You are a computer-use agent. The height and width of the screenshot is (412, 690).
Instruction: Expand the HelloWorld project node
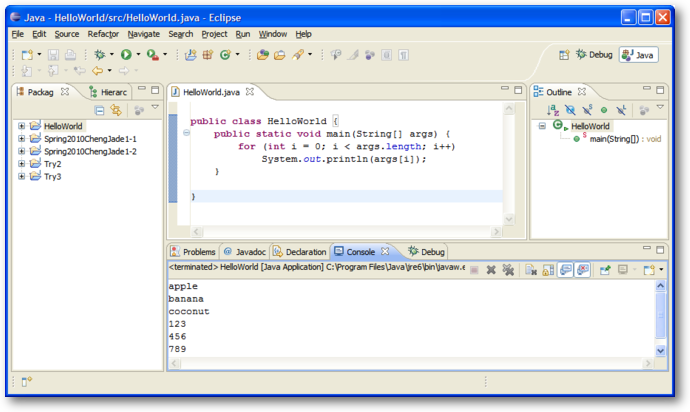click(x=21, y=126)
